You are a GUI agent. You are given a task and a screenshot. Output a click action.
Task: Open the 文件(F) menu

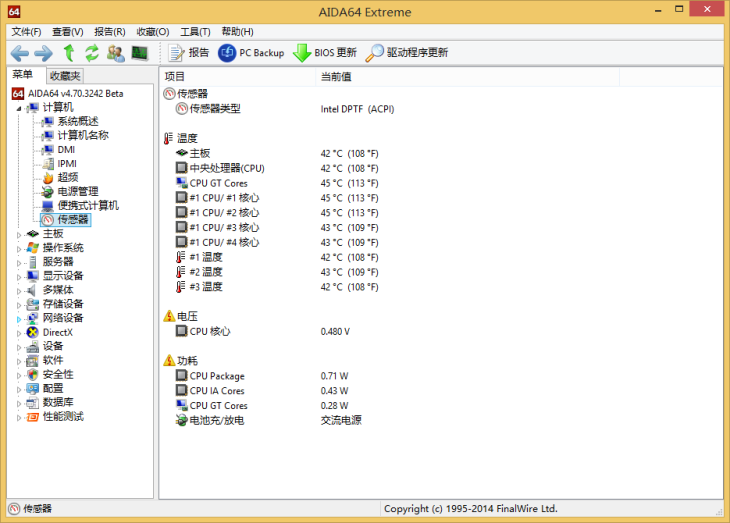(27, 32)
